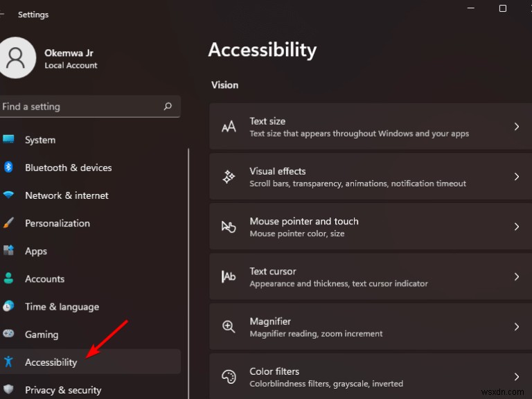
Task: Go to Bluetooth & devices settings
Action: coord(90,167)
